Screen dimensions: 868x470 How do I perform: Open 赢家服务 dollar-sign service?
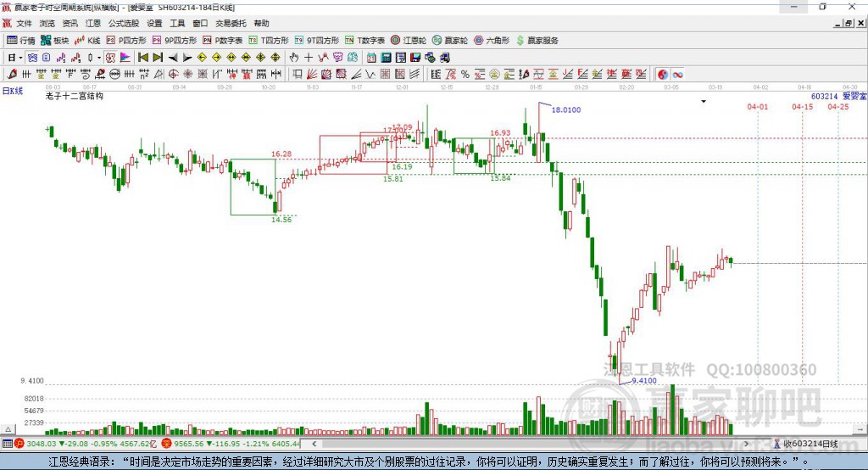coord(537,41)
